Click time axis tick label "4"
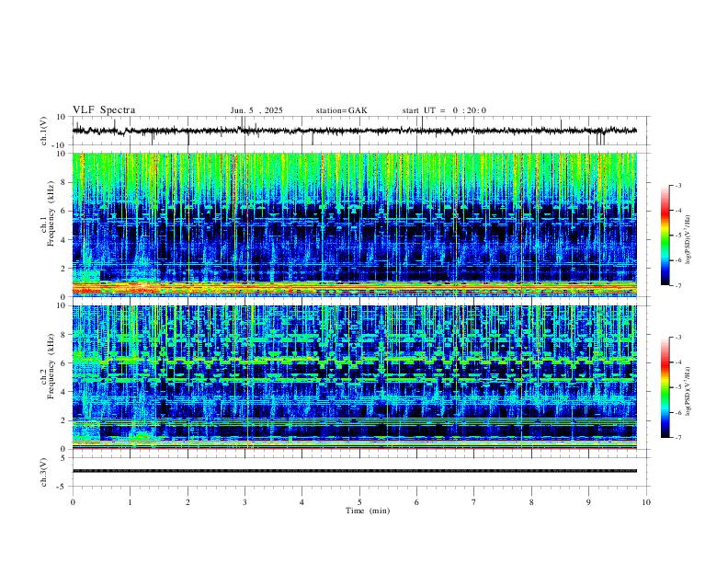Viewport: 728px width, 563px height. click(x=301, y=502)
